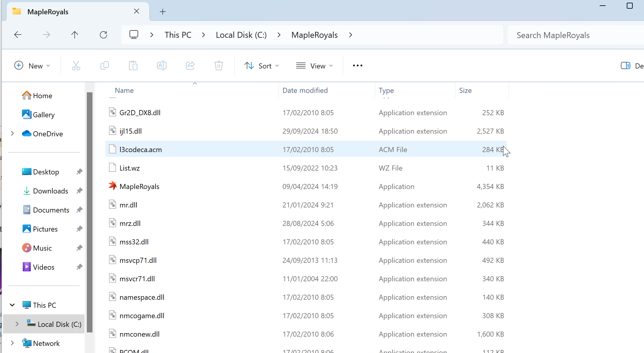Open the See more ellipsis menu
This screenshot has height=353, width=644.
pos(357,65)
